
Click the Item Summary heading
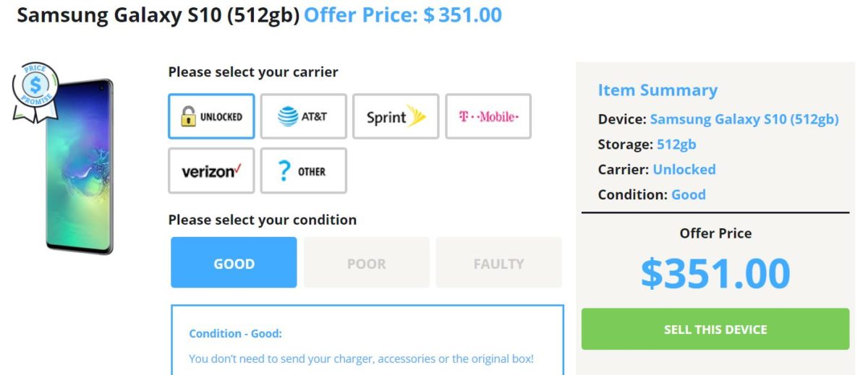pyautogui.click(x=657, y=90)
